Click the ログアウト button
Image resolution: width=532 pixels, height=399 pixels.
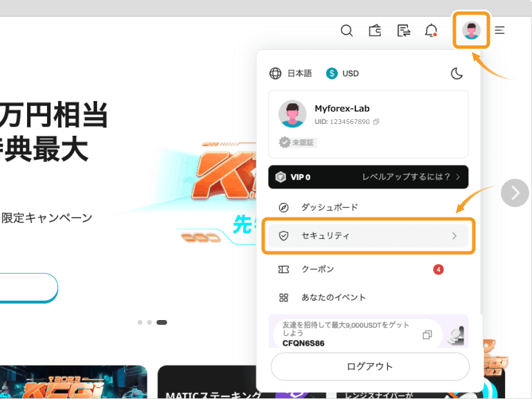pos(369,366)
